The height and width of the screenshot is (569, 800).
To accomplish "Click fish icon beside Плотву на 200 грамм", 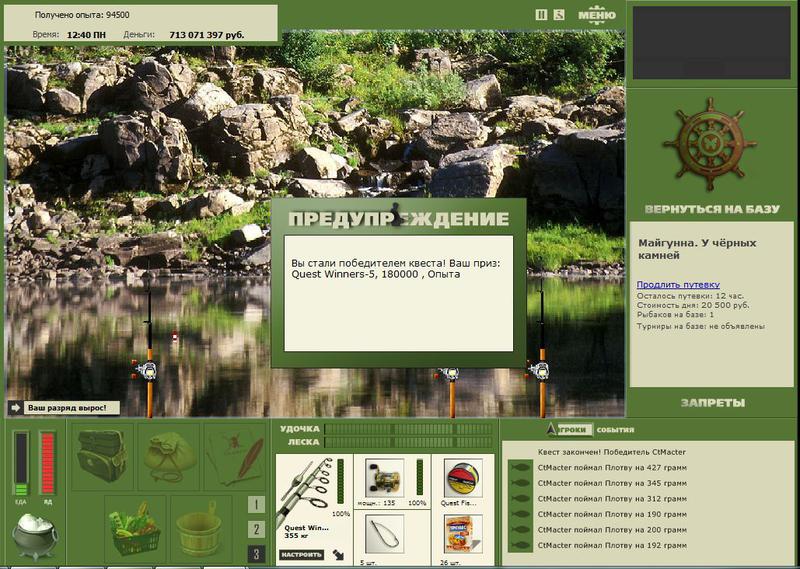I will click(520, 530).
